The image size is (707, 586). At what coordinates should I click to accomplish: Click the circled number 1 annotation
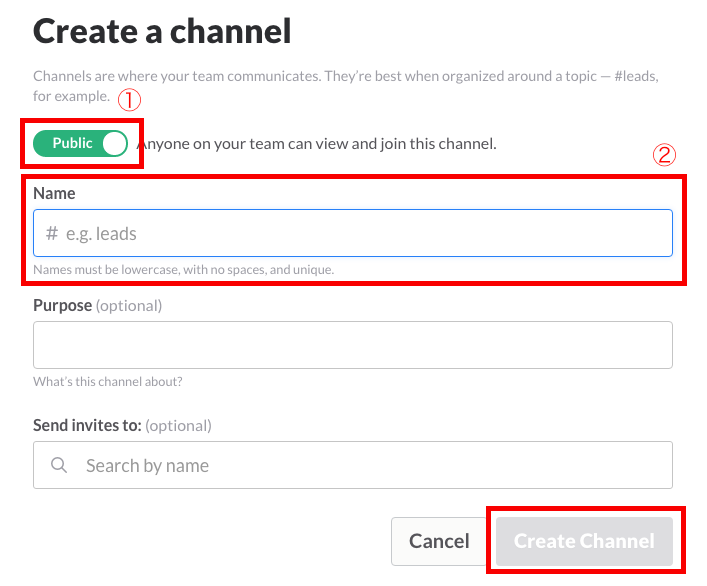pos(128,101)
